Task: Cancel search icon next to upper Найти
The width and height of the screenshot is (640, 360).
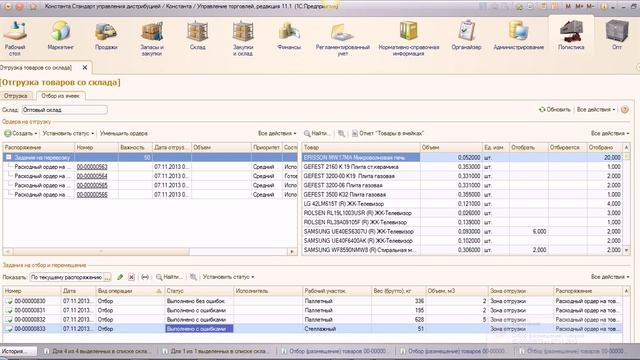Action: (341, 133)
